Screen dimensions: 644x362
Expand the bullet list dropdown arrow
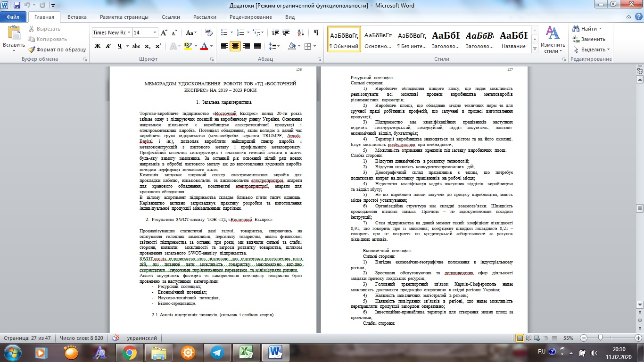pyautogui.click(x=231, y=33)
